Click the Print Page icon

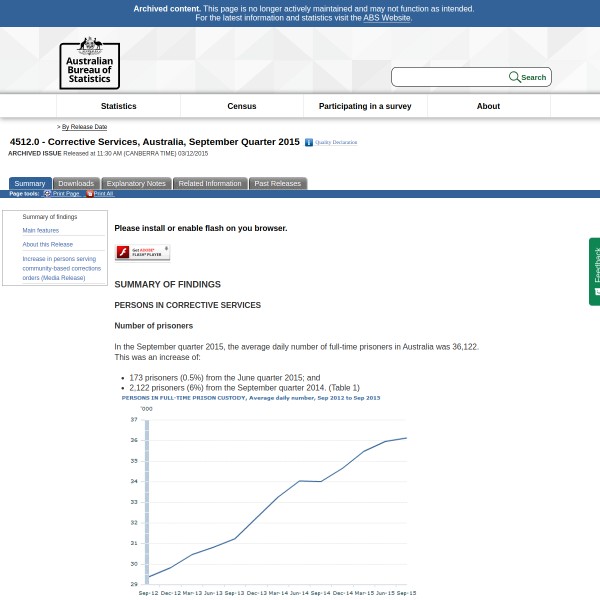tap(47, 194)
